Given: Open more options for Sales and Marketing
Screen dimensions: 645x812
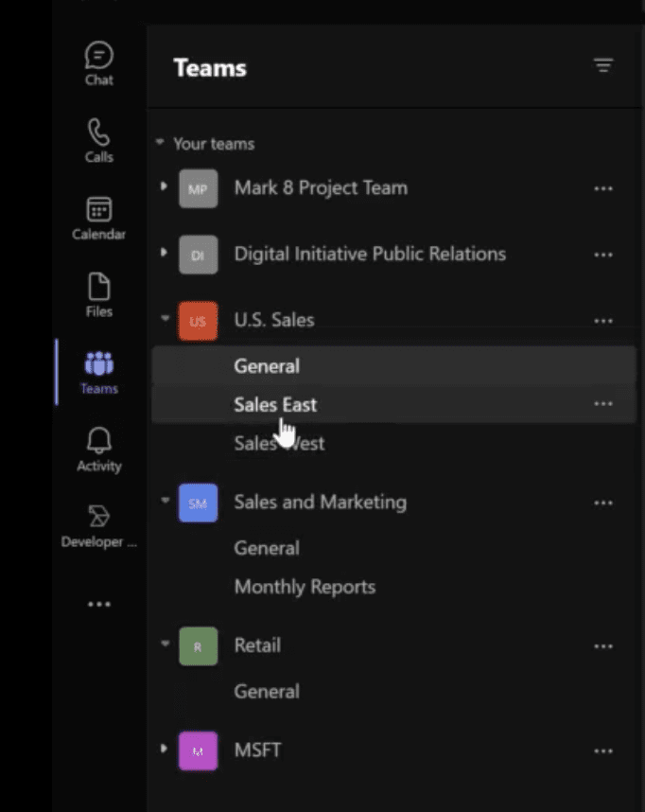Looking at the screenshot, I should [603, 503].
